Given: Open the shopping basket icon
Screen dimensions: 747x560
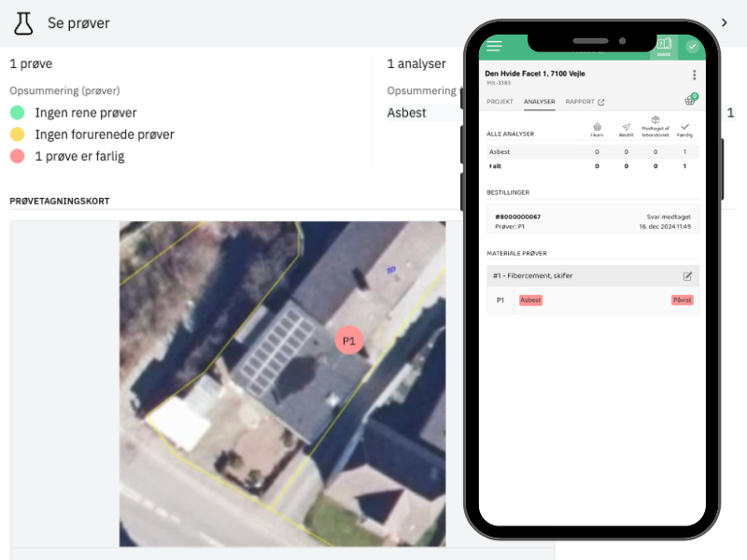Looking at the screenshot, I should pos(690,101).
